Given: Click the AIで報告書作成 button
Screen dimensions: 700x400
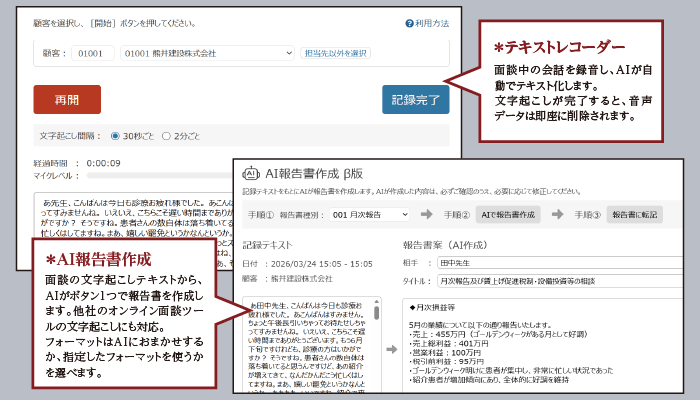Looking at the screenshot, I should coord(508,215).
